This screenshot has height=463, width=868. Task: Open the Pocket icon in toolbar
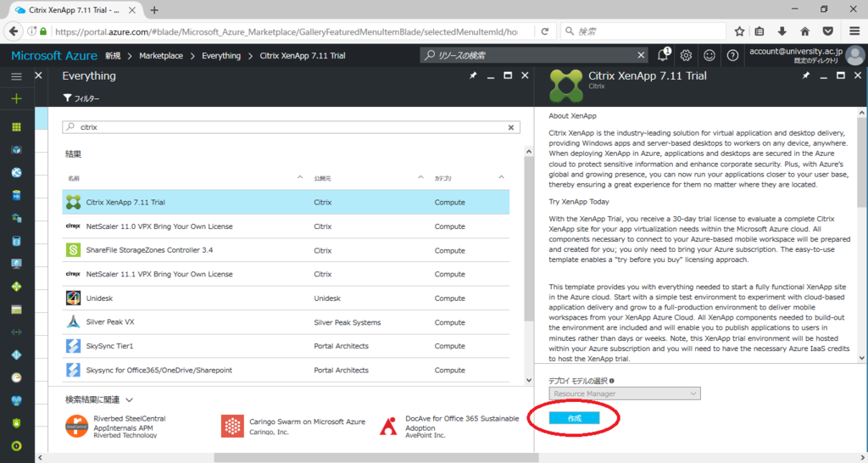[x=827, y=31]
